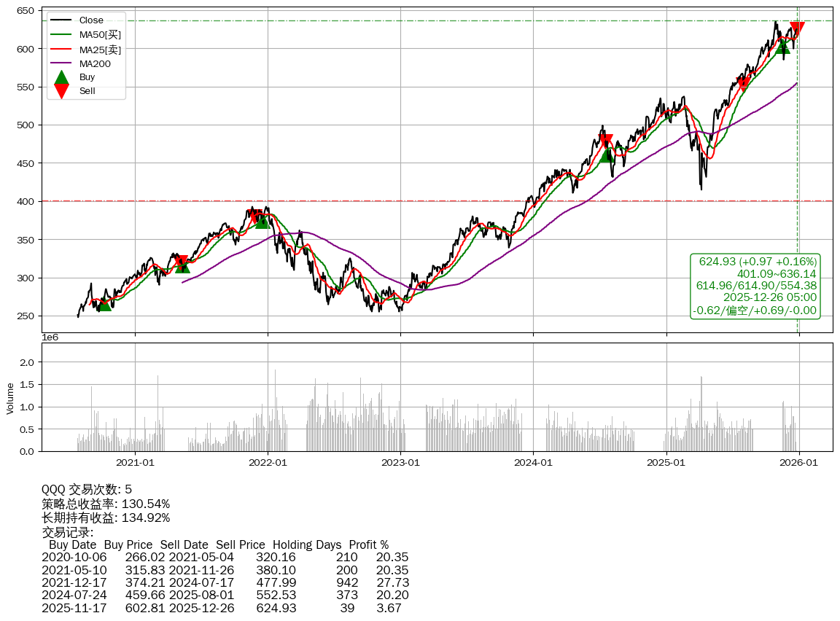Click the Volume axis label
This screenshot has height=621, width=840.
pos(10,398)
